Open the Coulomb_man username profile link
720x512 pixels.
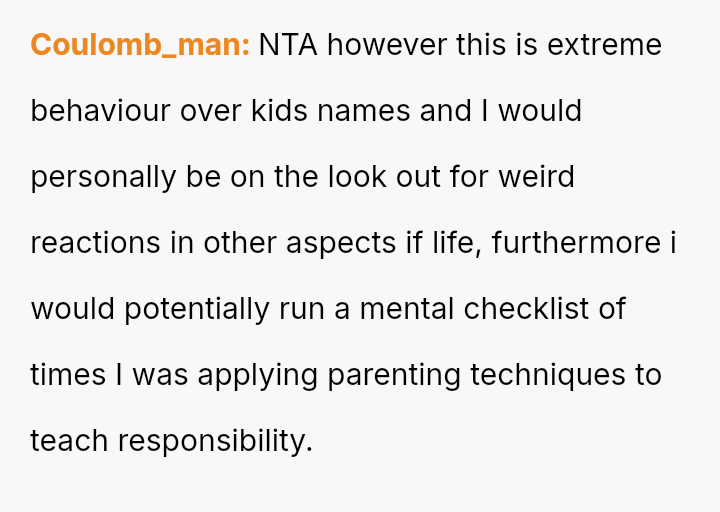140,46
